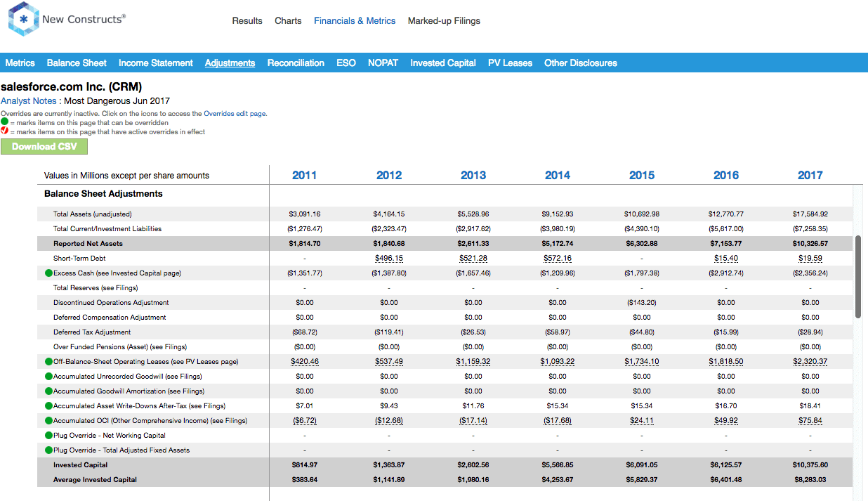Go to Financials & Metrics
Image resolution: width=868 pixels, height=501 pixels.
pos(355,21)
